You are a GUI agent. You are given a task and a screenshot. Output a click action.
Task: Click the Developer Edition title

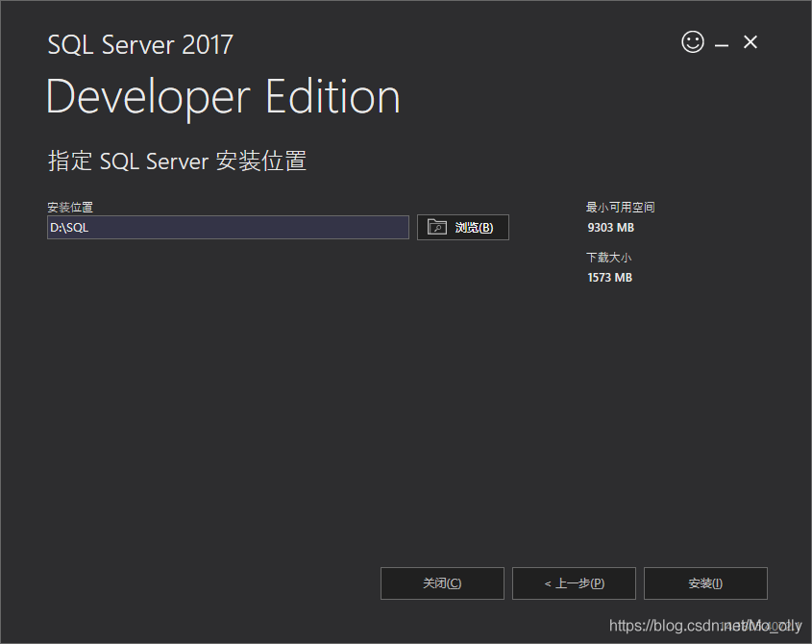(x=223, y=97)
